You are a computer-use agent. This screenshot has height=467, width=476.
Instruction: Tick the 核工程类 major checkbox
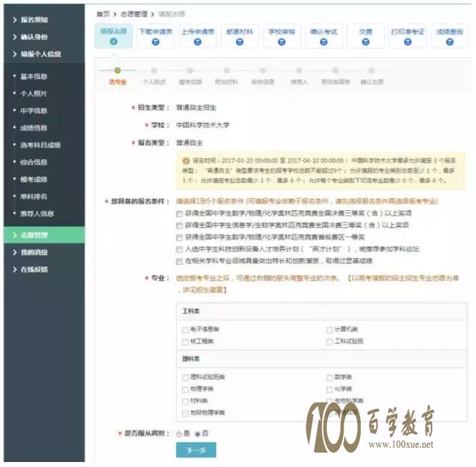click(x=185, y=342)
